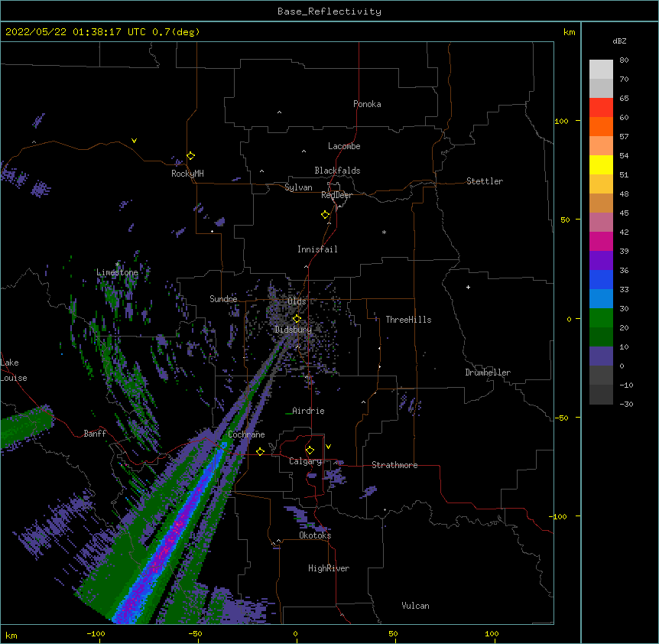Click the yellow radar site marker at Olds
The width and height of the screenshot is (659, 644).
[297, 319]
